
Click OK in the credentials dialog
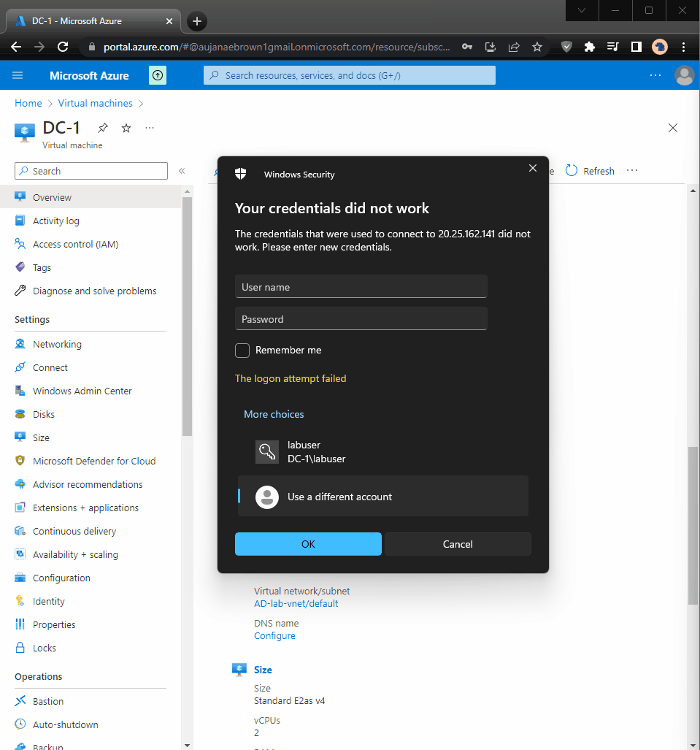point(309,544)
